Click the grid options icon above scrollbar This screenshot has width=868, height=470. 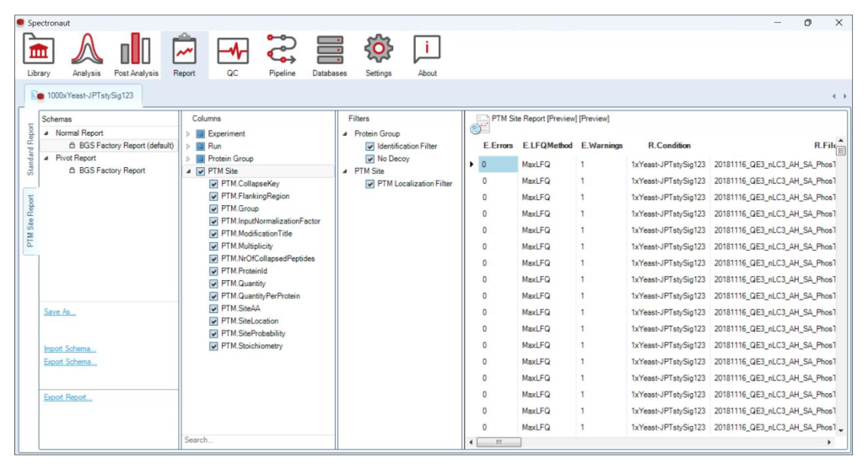pyautogui.click(x=841, y=150)
